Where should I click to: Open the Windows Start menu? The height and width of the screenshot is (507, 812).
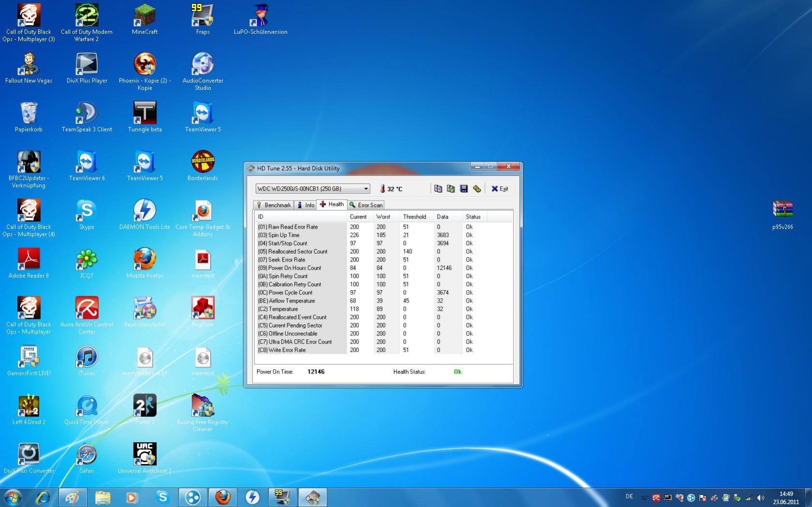click(x=13, y=497)
